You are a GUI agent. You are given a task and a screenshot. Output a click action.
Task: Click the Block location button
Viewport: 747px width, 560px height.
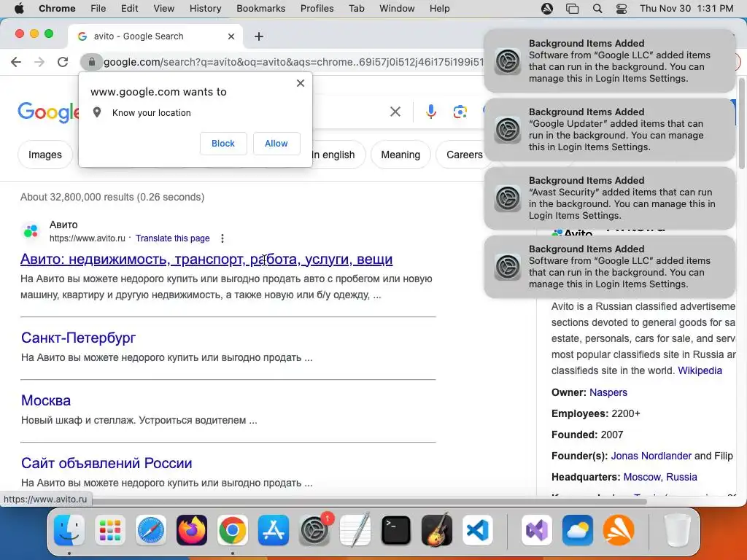(x=223, y=144)
